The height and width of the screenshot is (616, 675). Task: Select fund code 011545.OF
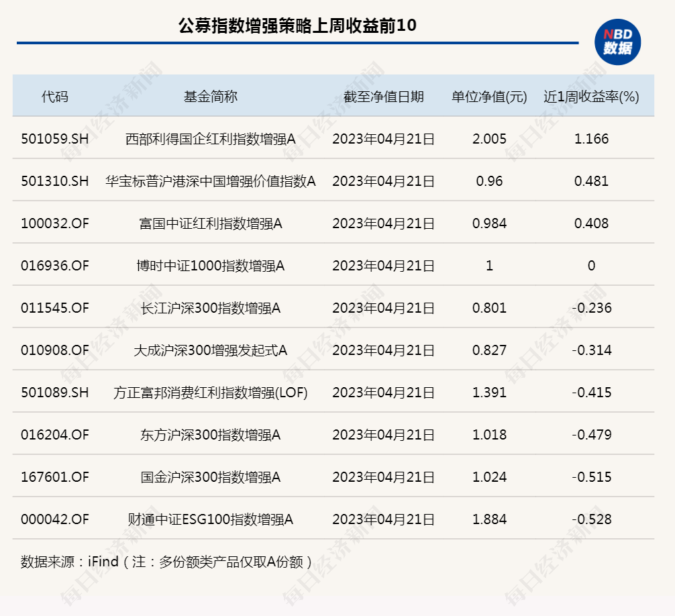pyautogui.click(x=55, y=308)
